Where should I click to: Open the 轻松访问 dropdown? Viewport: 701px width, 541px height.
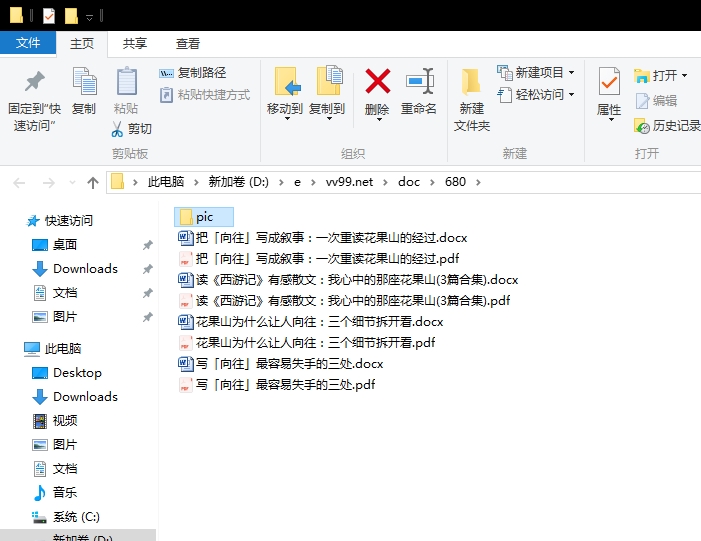click(571, 95)
